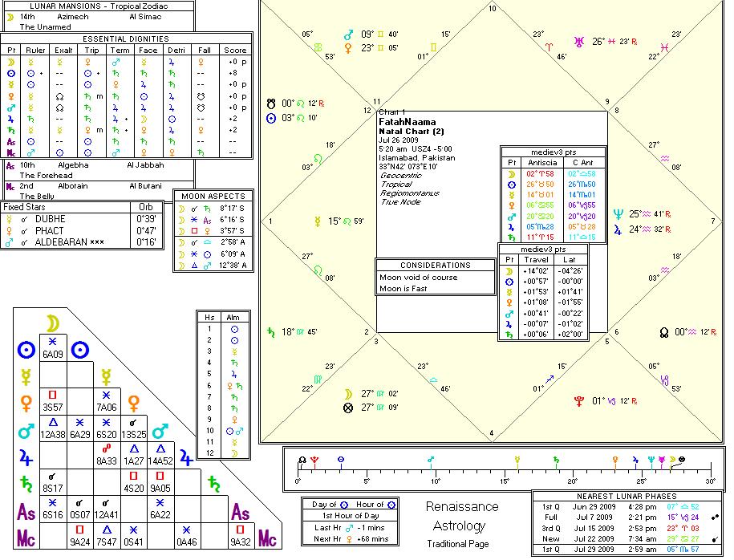Select the Saturn marker on the degree ruler
The height and width of the screenshot is (560, 734).
pos(556,461)
